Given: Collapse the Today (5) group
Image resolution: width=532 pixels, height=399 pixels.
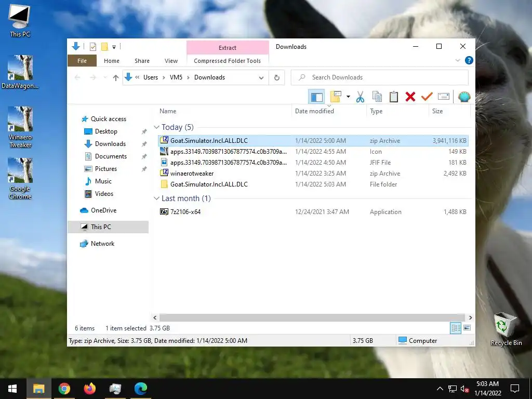Looking at the screenshot, I should 156,127.
